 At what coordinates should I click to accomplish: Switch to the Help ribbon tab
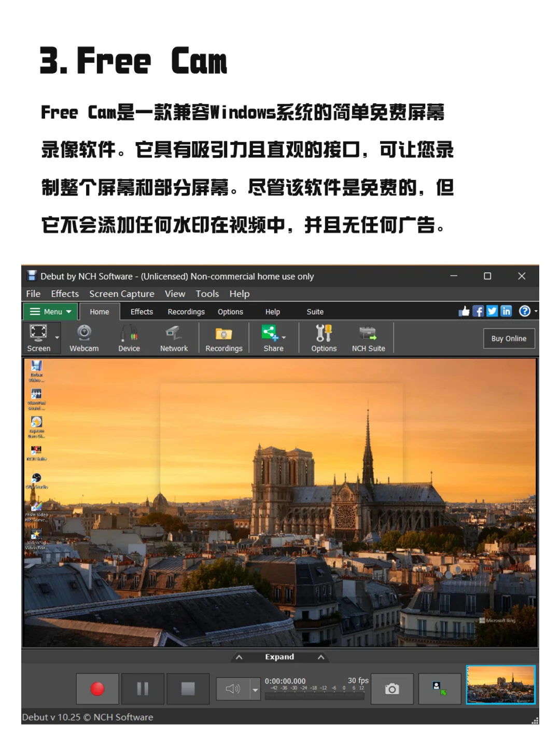pos(273,312)
